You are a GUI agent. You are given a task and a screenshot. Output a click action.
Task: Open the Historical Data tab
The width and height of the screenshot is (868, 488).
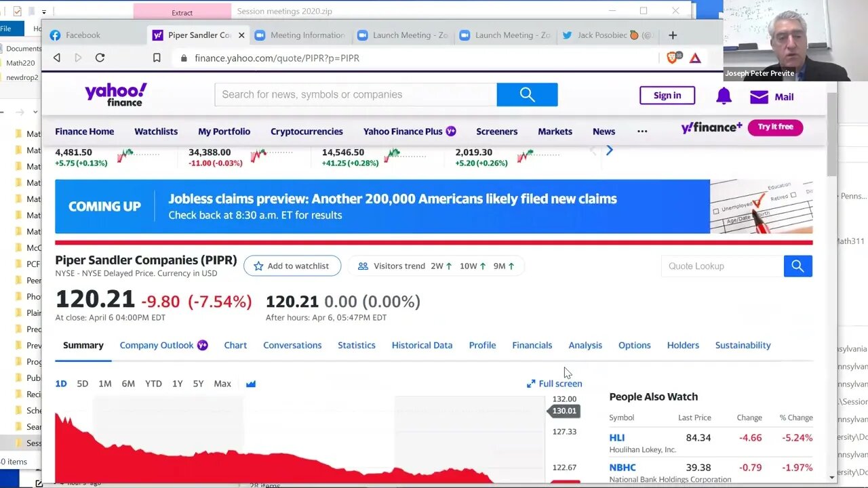(422, 345)
